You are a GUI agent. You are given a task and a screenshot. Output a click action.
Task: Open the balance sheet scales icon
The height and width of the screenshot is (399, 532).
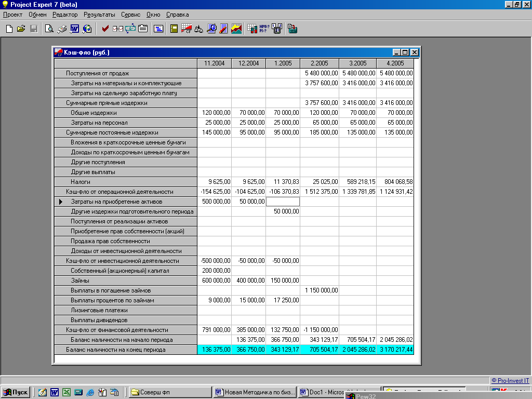(199, 29)
